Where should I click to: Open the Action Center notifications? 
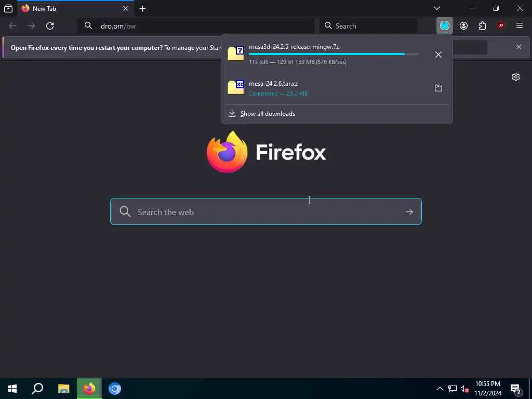[516, 389]
